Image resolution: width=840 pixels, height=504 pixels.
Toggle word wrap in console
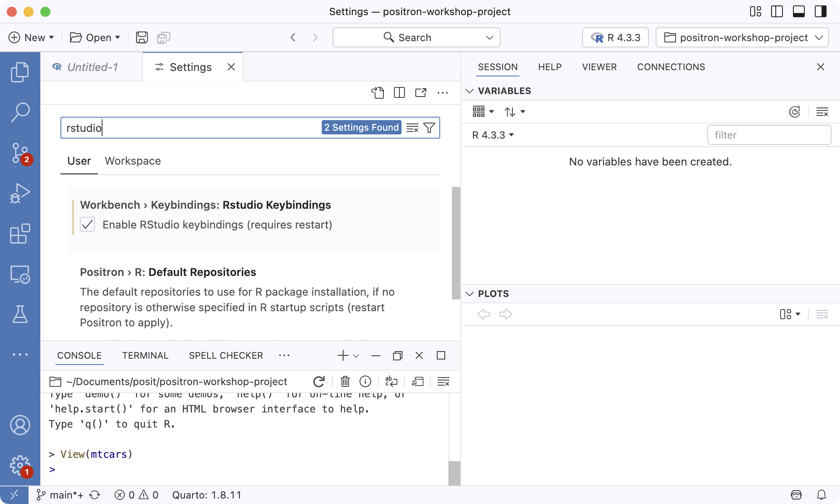(x=391, y=381)
